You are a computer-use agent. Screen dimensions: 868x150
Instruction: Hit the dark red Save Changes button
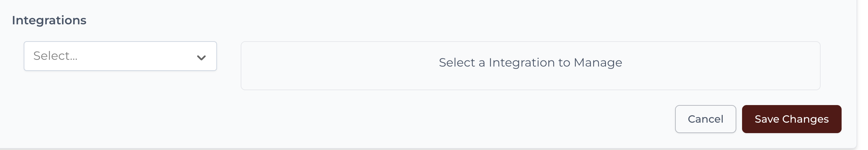click(791, 119)
